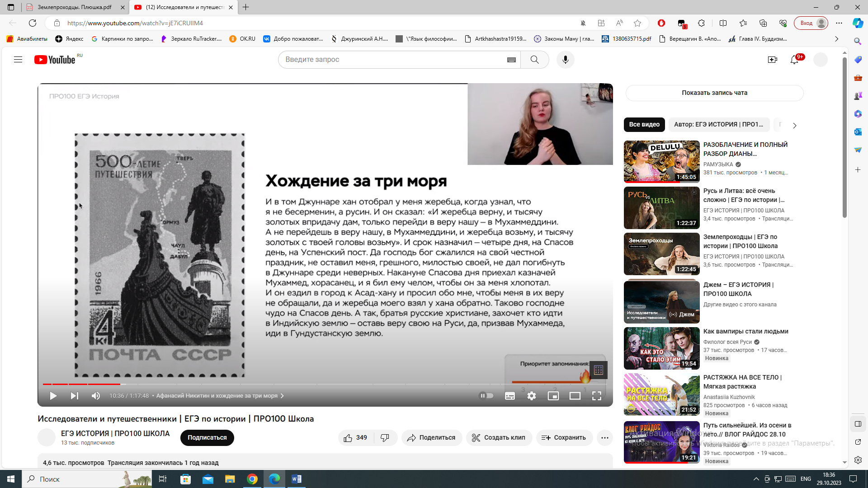Save video with Сохранить button

[x=564, y=437]
